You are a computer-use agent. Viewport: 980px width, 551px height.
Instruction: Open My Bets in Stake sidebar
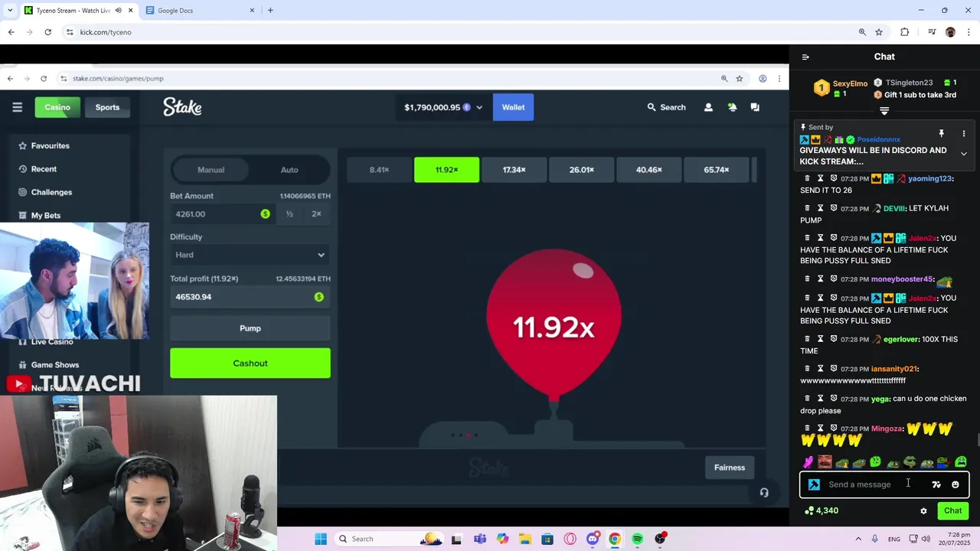point(39,215)
